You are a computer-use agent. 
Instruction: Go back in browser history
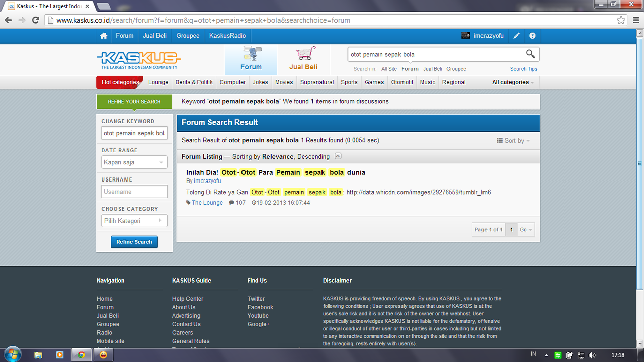pos(9,20)
